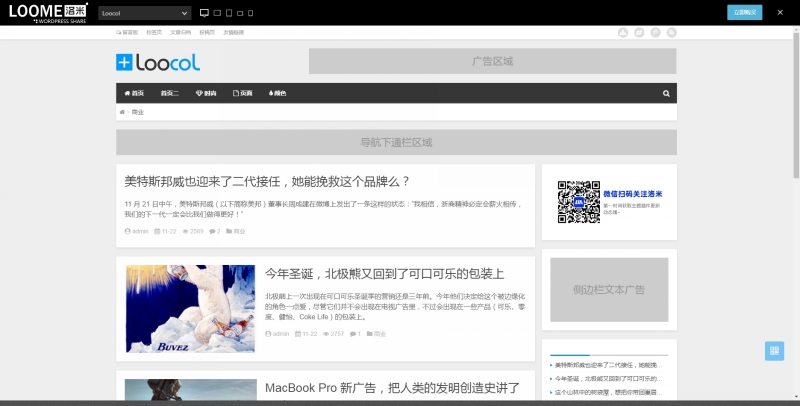Click admin author of the 北极熊 post

277,334
